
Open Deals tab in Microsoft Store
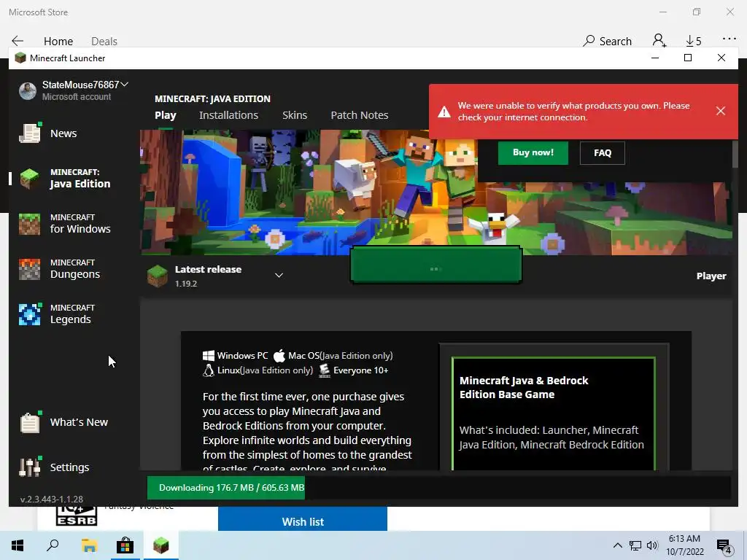pyautogui.click(x=104, y=42)
